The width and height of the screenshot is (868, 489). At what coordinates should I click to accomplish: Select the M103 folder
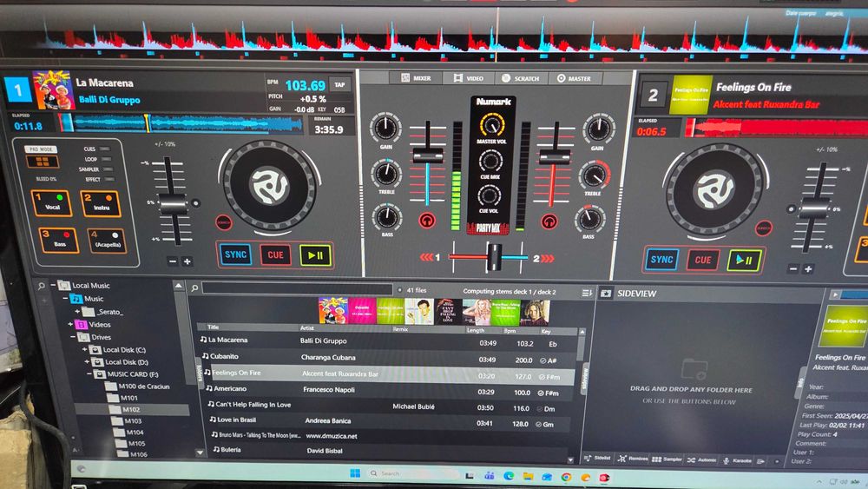(x=126, y=421)
